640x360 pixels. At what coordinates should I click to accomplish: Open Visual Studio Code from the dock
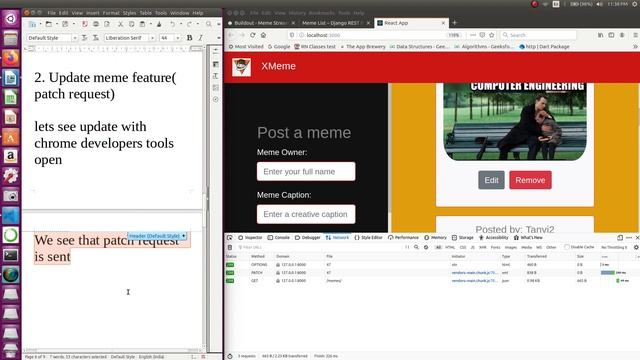tap(11, 216)
